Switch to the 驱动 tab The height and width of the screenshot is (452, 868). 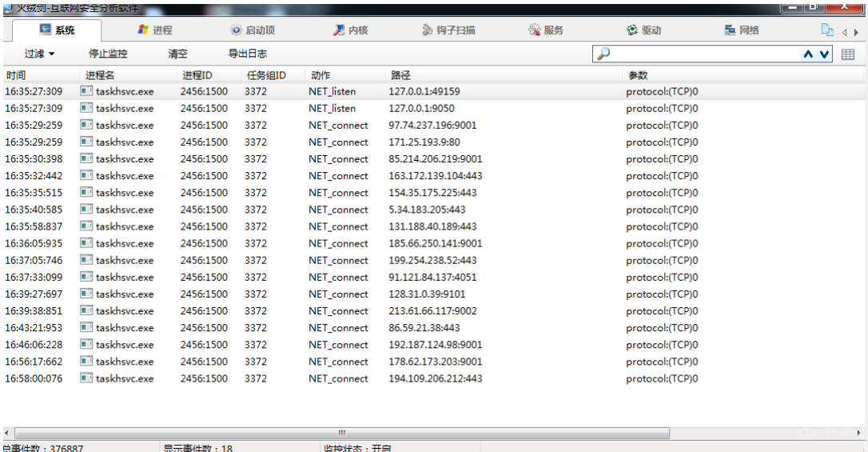coord(643,30)
